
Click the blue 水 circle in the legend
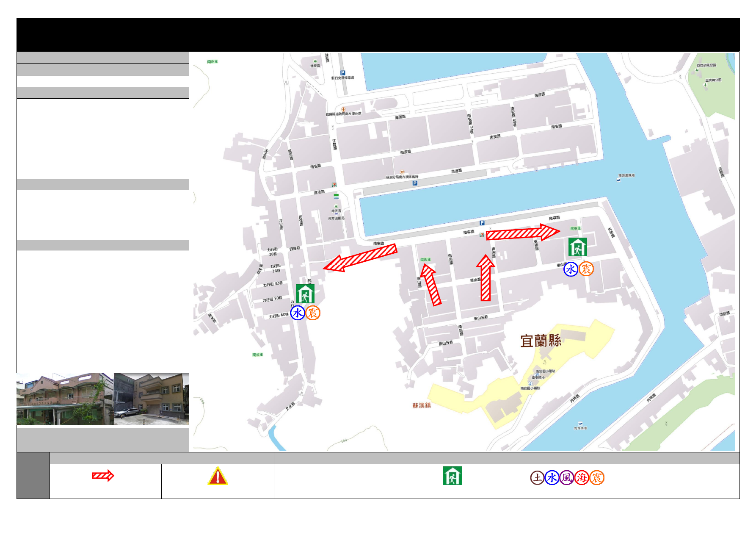(552, 478)
